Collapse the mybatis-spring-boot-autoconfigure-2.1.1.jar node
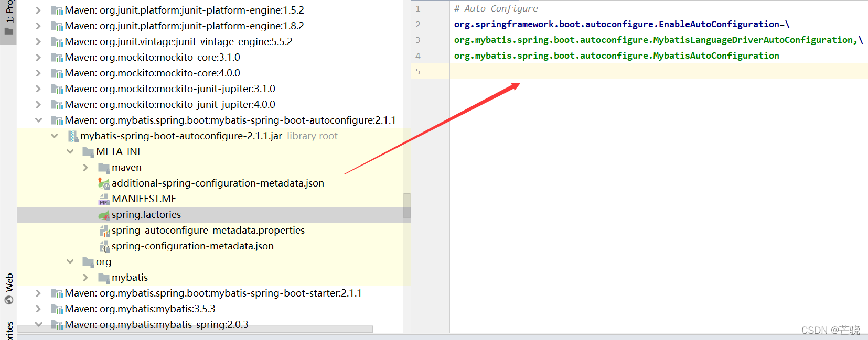 (x=54, y=136)
